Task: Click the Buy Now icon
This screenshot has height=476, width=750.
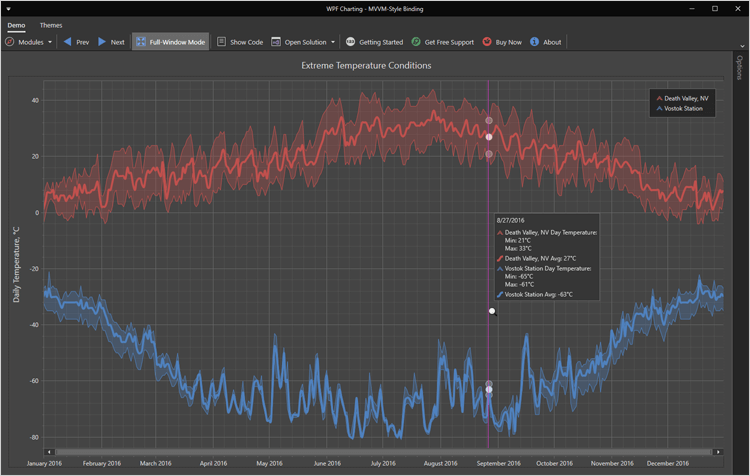Action: 487,42
